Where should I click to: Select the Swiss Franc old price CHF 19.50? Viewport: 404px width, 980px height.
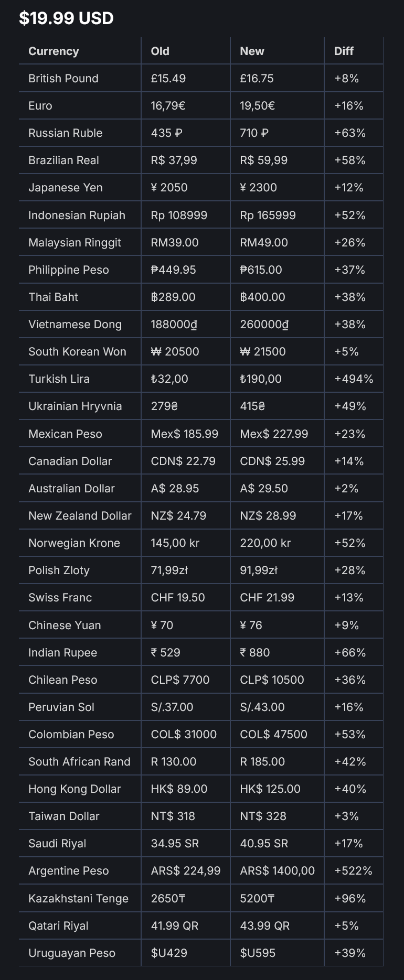(x=178, y=597)
